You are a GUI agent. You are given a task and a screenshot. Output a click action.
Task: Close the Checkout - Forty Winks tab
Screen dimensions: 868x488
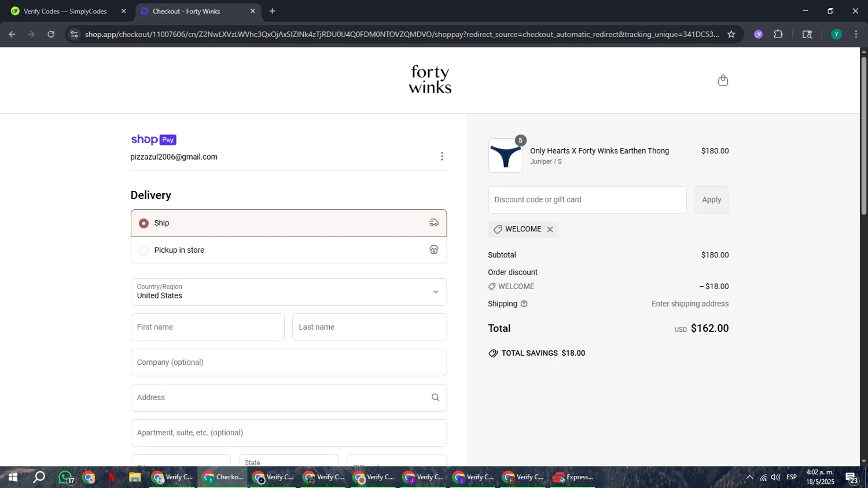[x=252, y=11]
